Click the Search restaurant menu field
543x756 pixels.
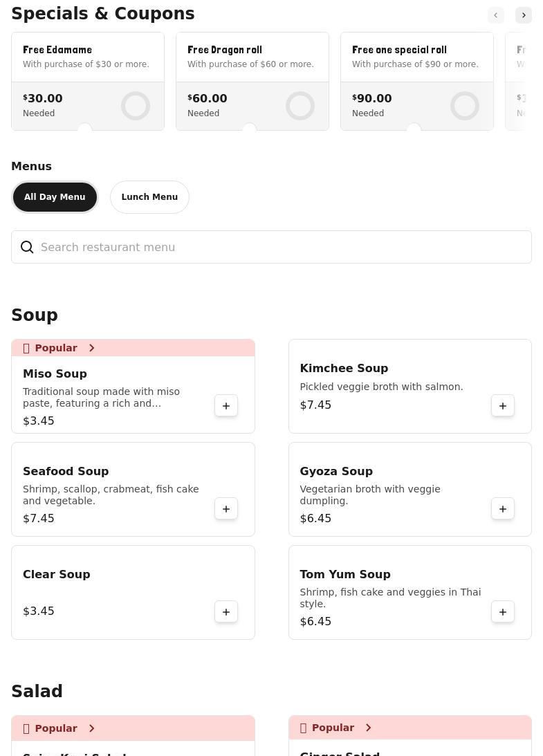tap(277, 248)
